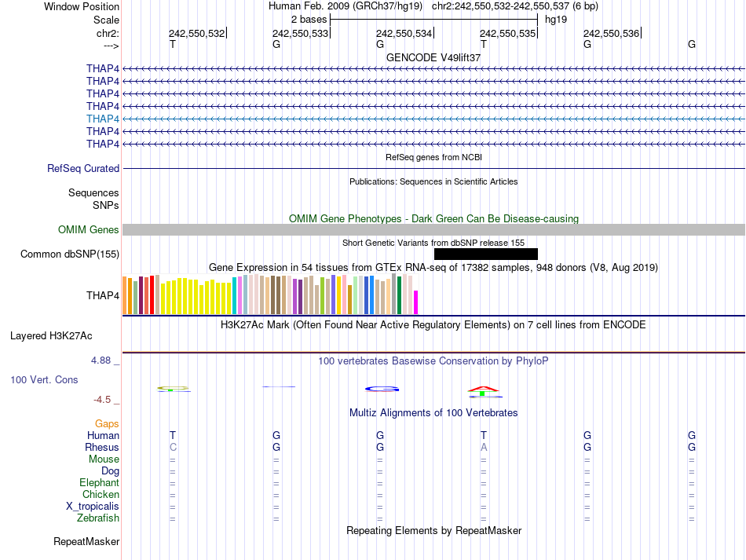Click the GENCODE V49lift37 track title
The image size is (746, 560).
pos(433,57)
